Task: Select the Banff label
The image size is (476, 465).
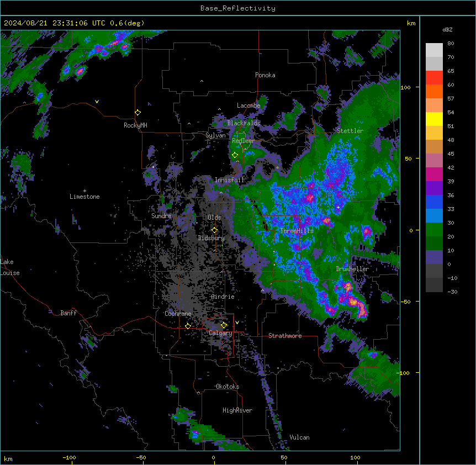Action: (x=68, y=313)
